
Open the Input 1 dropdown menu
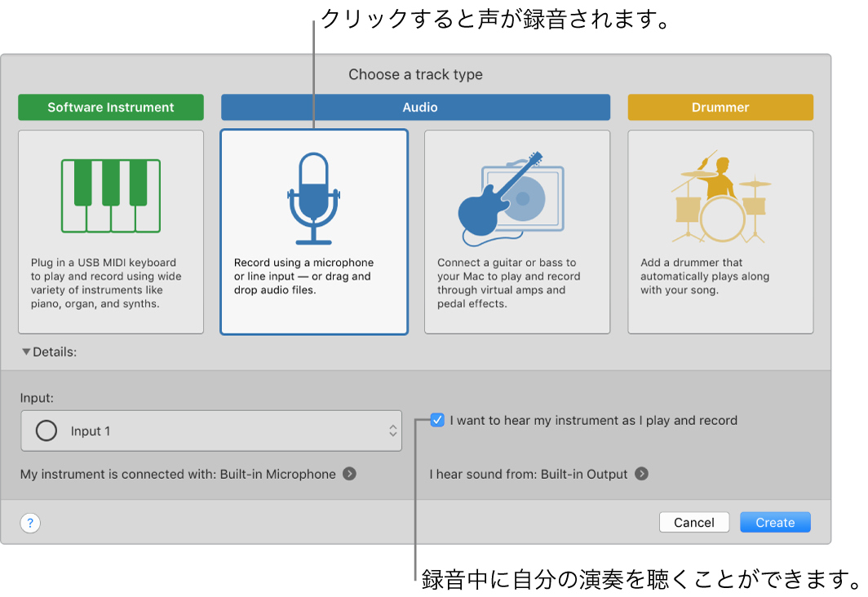[x=211, y=431]
